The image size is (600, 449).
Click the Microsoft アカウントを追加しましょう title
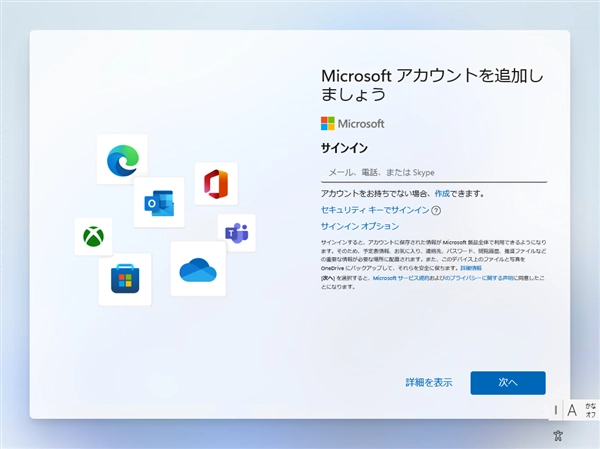(432, 85)
